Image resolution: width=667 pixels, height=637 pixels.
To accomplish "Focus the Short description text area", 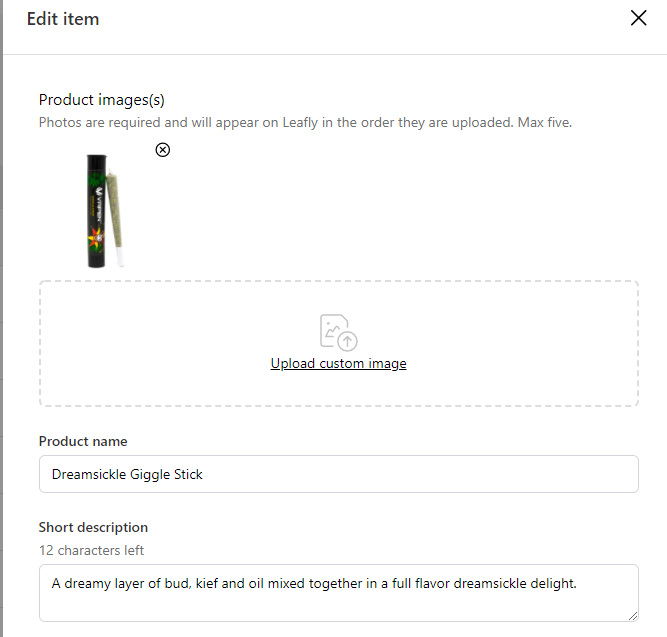I will (x=339, y=593).
